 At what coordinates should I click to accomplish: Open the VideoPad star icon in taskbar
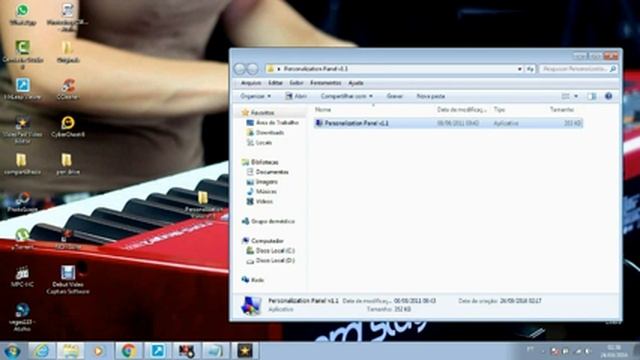pos(245,351)
